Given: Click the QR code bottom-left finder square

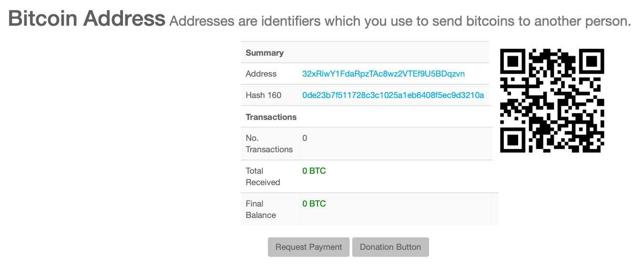Looking at the screenshot, I should pyautogui.click(x=512, y=140).
